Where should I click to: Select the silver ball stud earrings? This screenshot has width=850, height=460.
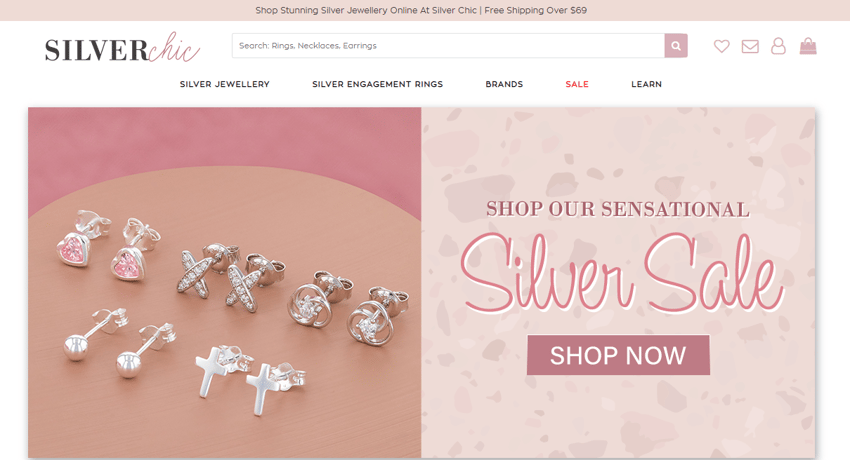pos(119,342)
